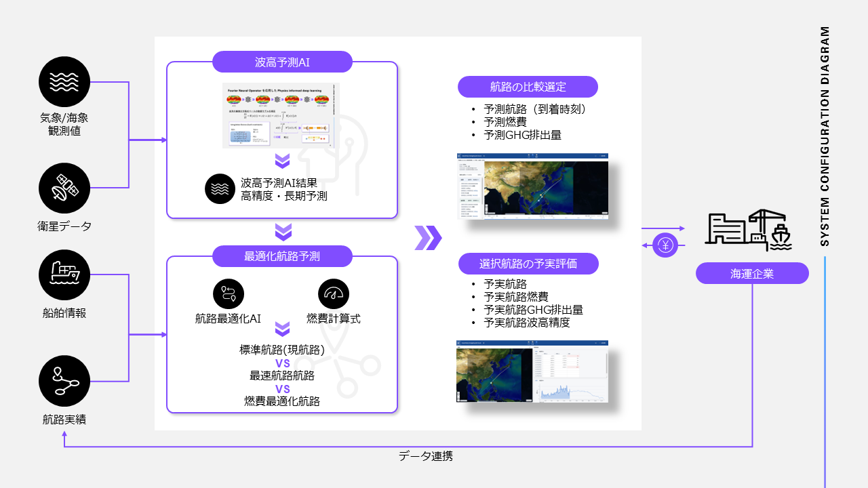
Task: Click the 航路の比較選定 purple label
Action: coord(528,87)
